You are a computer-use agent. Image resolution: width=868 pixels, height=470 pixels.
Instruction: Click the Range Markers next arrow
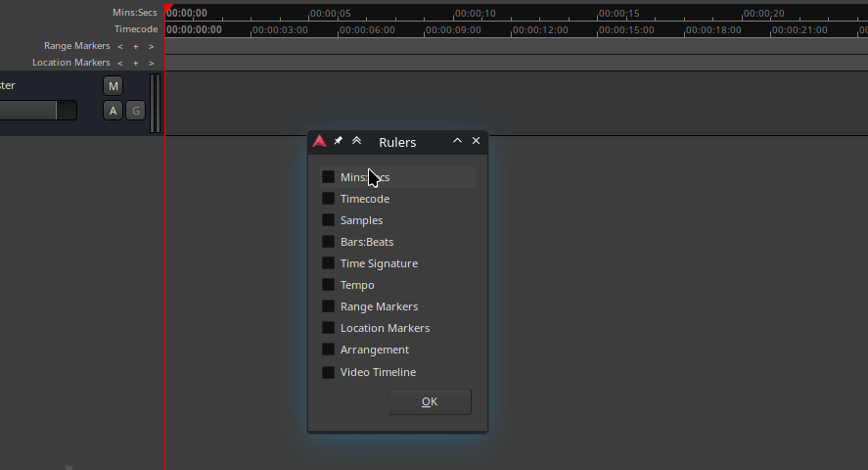151,46
